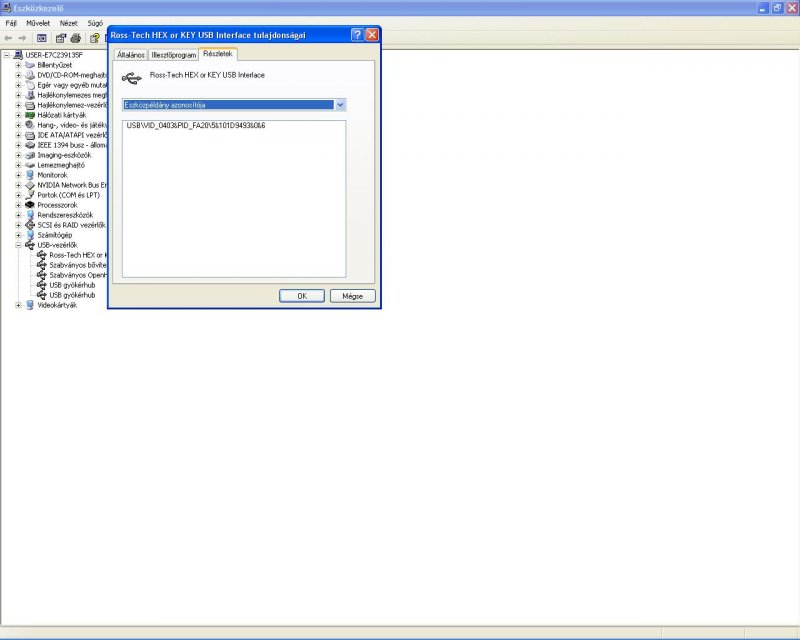Expand the IDE ATA/ATAPI vezérlők node

(x=18, y=135)
